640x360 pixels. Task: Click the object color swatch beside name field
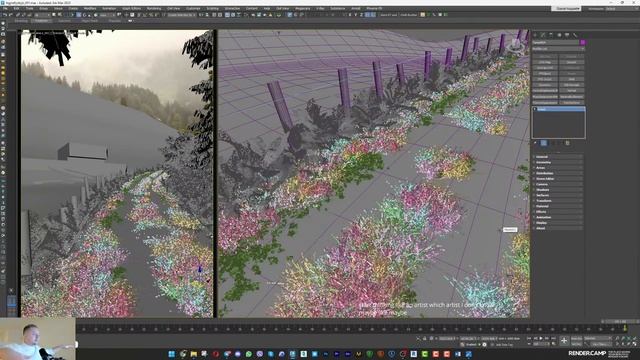click(583, 42)
